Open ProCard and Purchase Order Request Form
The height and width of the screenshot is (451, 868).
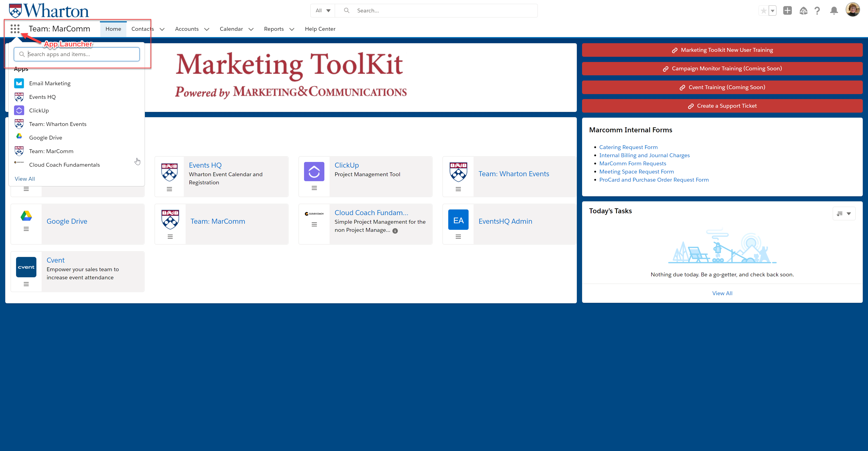654,180
